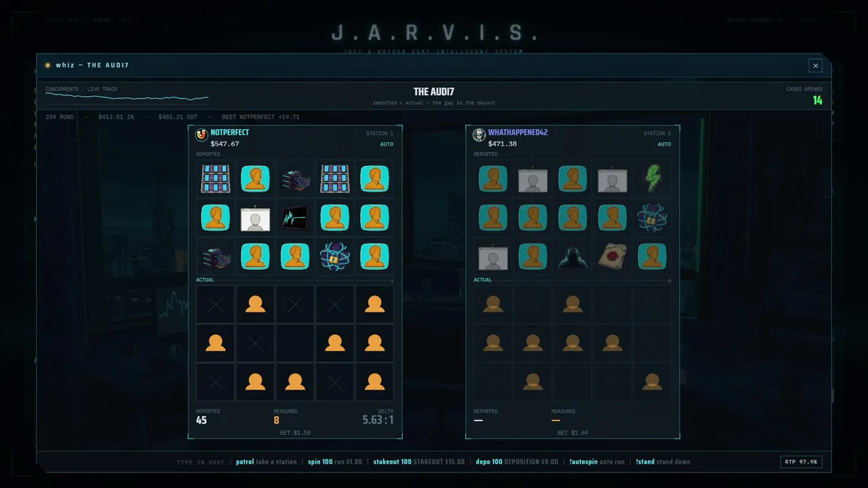Click the Measured value 8 on Station 1
This screenshot has width=868, height=488.
[277, 420]
